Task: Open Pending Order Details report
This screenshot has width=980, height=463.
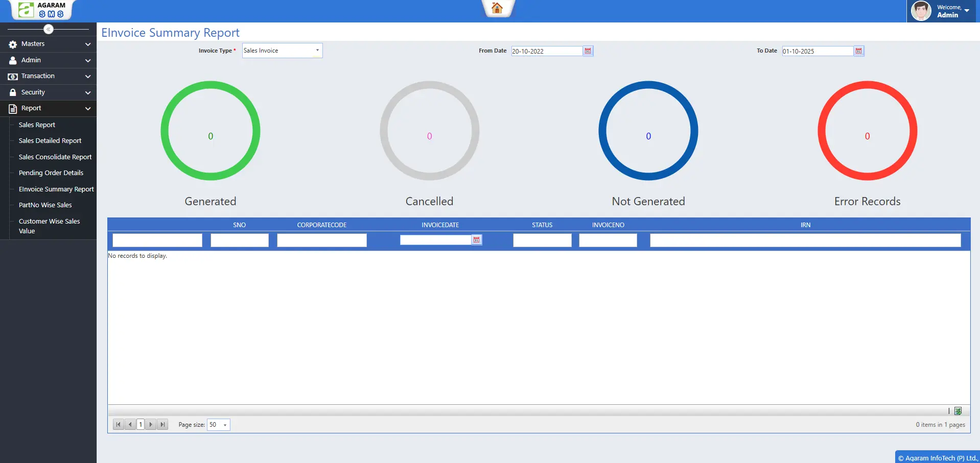Action: pyautogui.click(x=51, y=173)
